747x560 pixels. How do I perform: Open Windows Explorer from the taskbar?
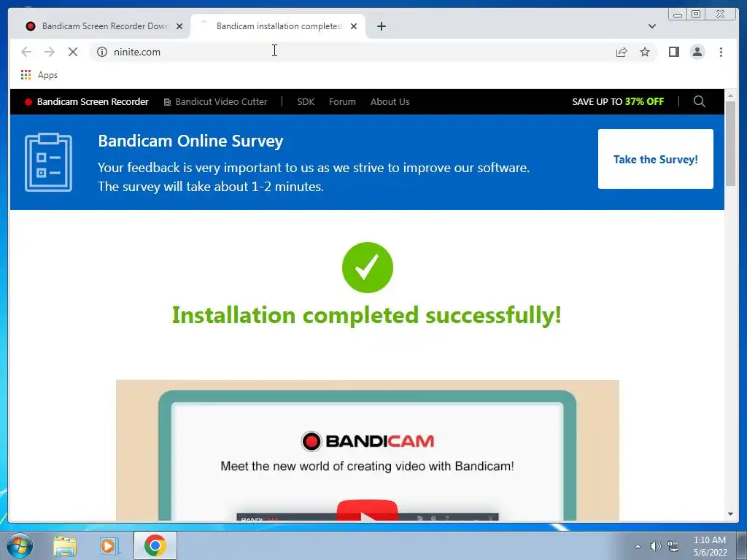point(65,545)
